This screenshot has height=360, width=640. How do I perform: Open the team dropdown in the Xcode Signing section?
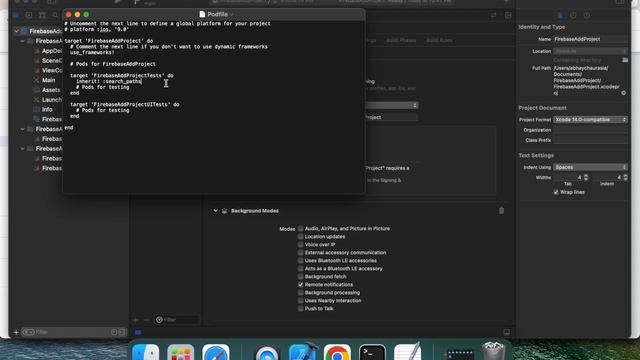click(x=391, y=105)
